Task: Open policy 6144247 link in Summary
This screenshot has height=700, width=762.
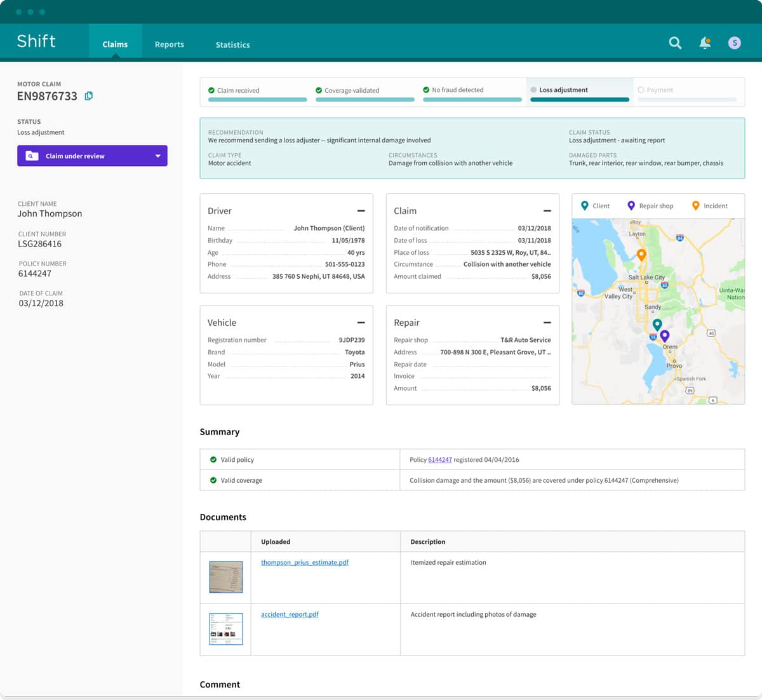Action: 439,459
